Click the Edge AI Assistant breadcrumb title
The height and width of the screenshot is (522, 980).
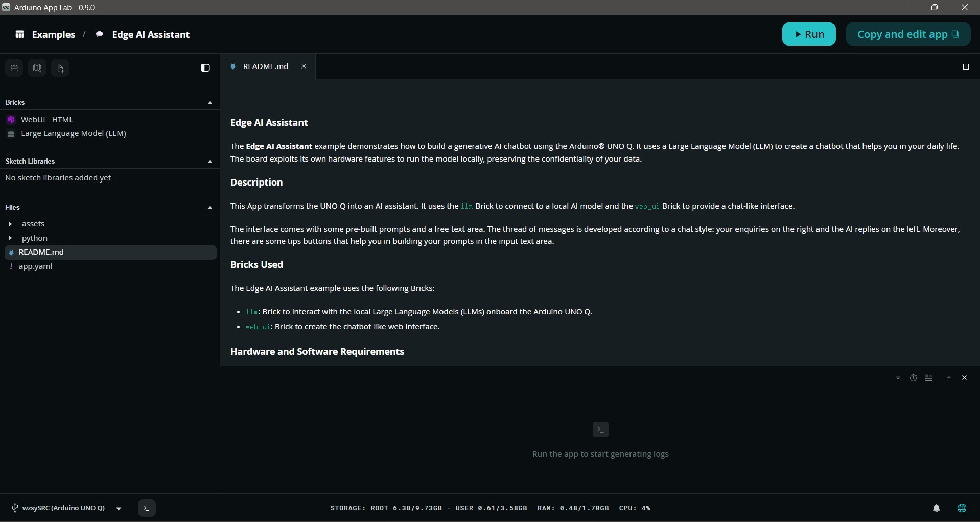pyautogui.click(x=151, y=35)
